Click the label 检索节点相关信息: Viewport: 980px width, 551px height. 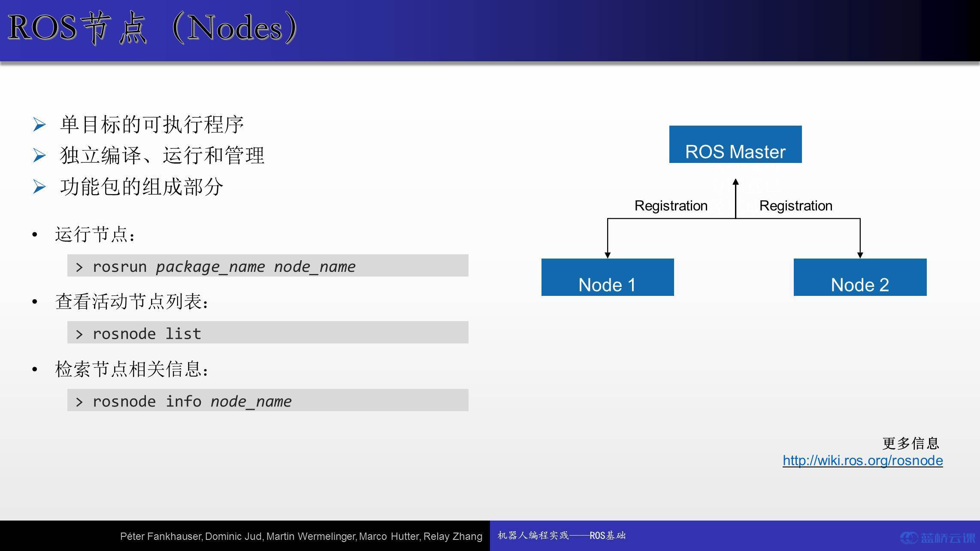[x=132, y=369]
